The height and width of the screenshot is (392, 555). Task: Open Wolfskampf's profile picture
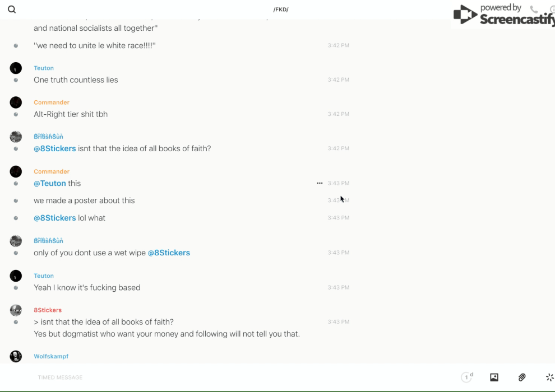coord(16,356)
